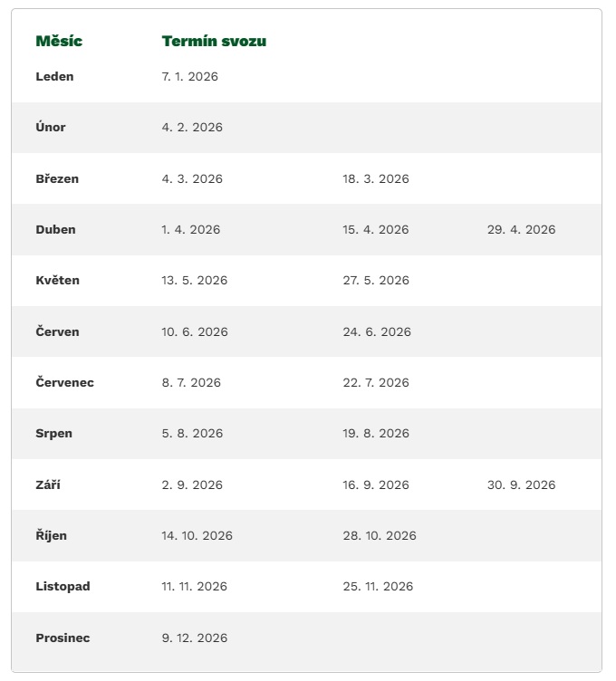Pick the date 29. 4. 2026
616x681 pixels.
click(x=521, y=229)
